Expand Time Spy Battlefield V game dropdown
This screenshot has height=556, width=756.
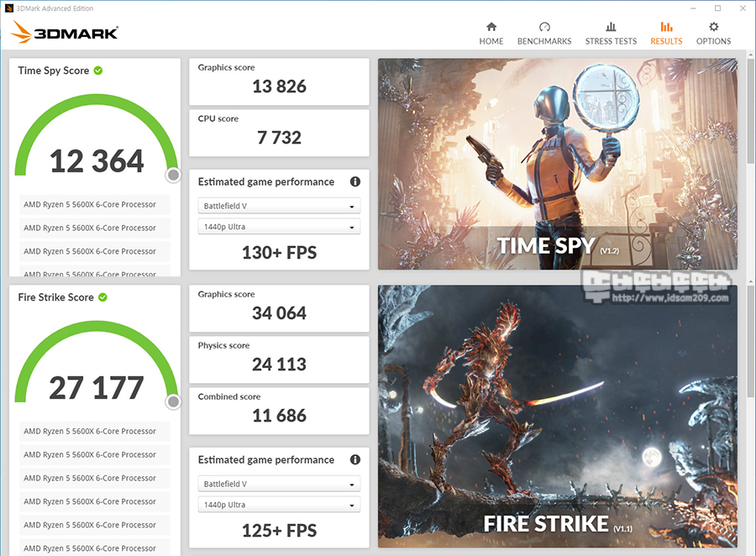279,206
